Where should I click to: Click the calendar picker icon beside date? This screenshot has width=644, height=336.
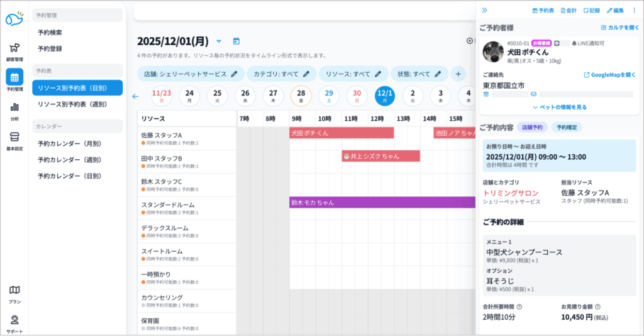(x=236, y=42)
